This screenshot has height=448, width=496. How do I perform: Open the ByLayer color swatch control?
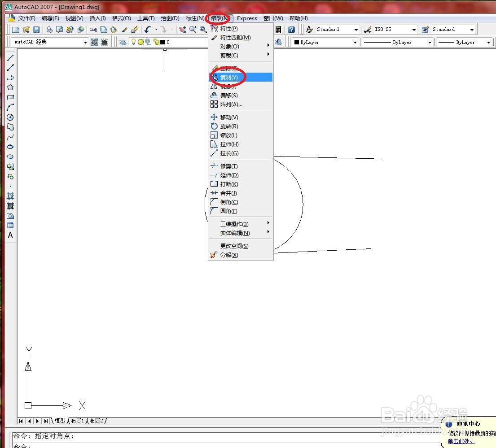325,42
